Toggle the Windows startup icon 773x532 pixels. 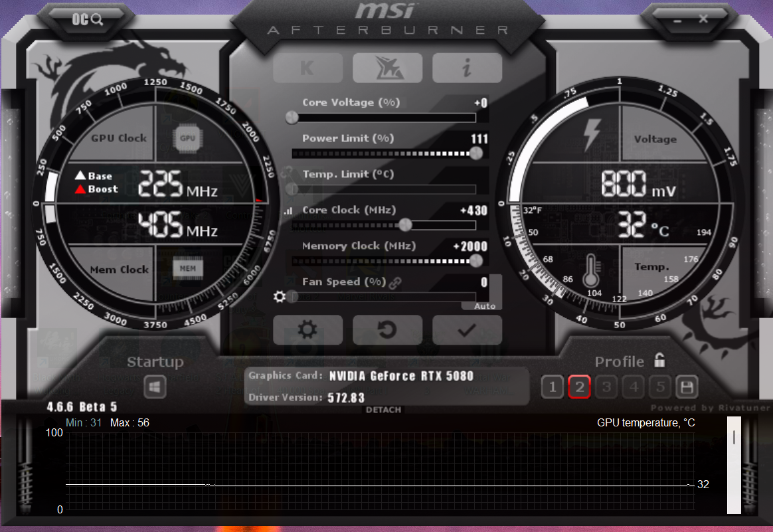click(x=155, y=387)
